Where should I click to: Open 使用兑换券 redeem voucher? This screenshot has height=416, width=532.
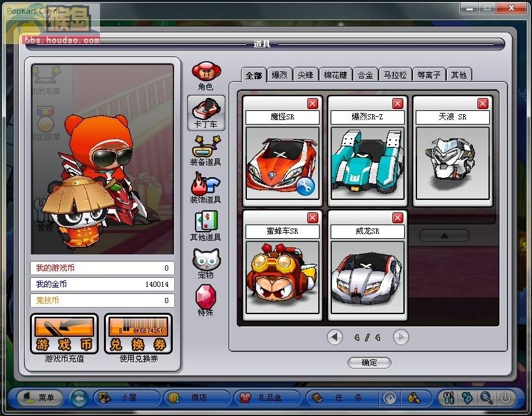point(138,334)
